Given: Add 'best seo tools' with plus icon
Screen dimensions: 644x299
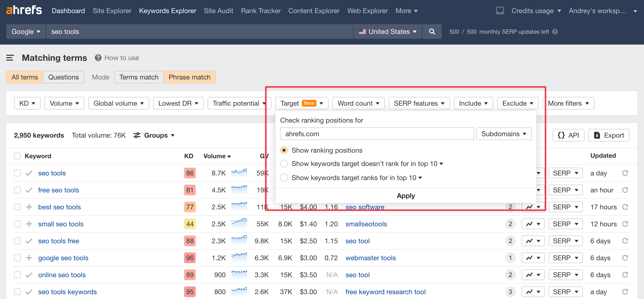Looking at the screenshot, I should click(x=29, y=207).
